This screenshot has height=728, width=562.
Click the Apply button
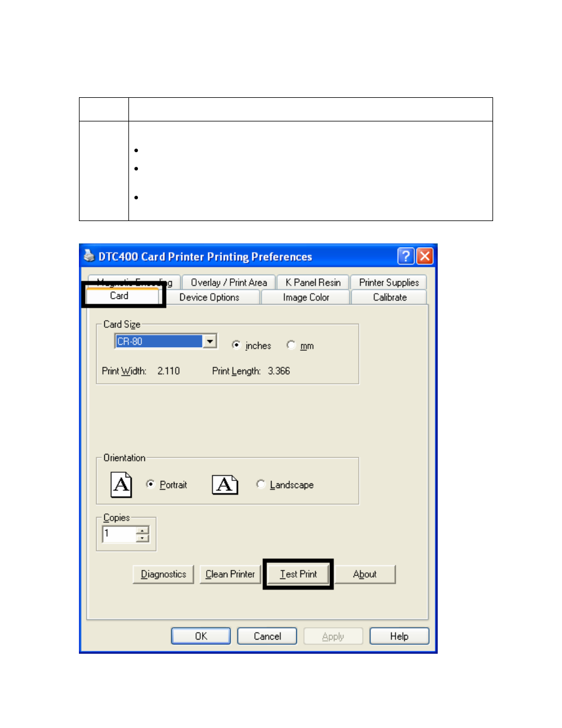(x=333, y=636)
